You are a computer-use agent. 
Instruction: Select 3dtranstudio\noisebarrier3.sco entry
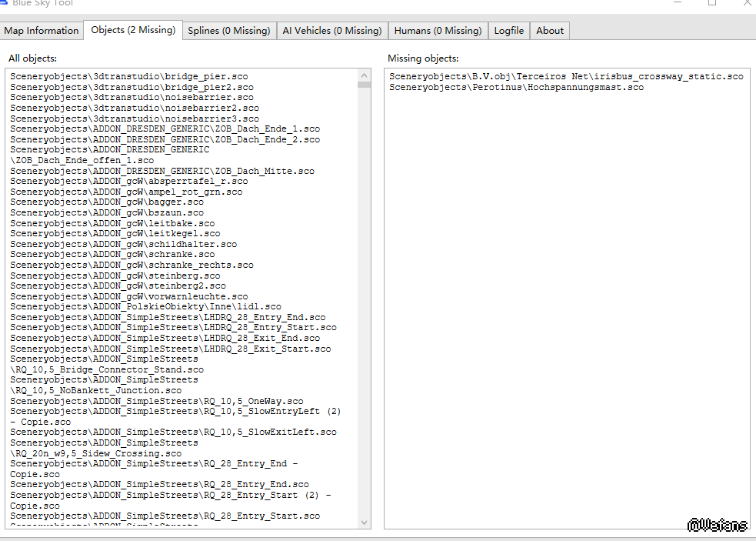tap(135, 119)
